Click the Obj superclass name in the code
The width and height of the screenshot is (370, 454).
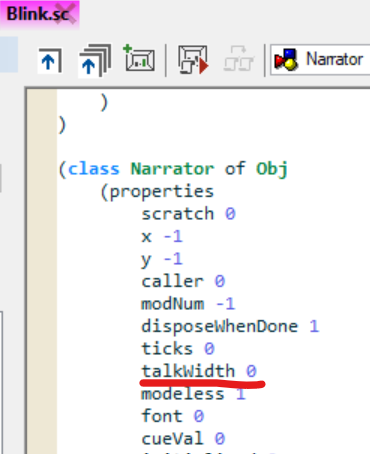point(271,169)
